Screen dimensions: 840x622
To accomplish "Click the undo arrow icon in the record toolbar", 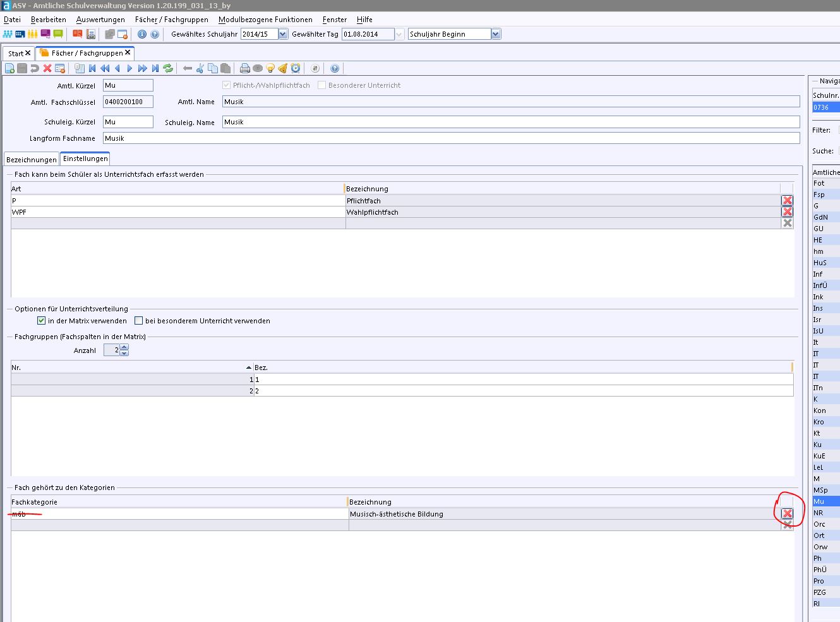I will (35, 68).
